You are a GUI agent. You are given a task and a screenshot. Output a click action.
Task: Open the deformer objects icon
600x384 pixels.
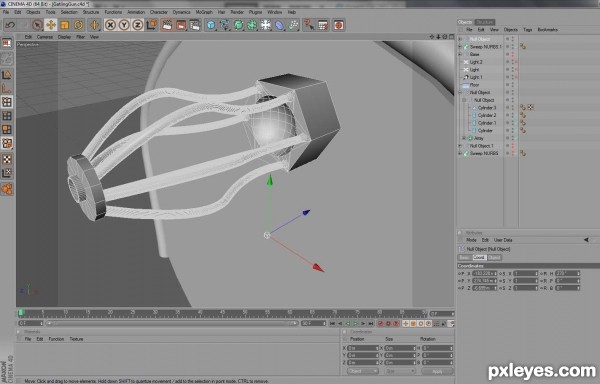point(280,25)
